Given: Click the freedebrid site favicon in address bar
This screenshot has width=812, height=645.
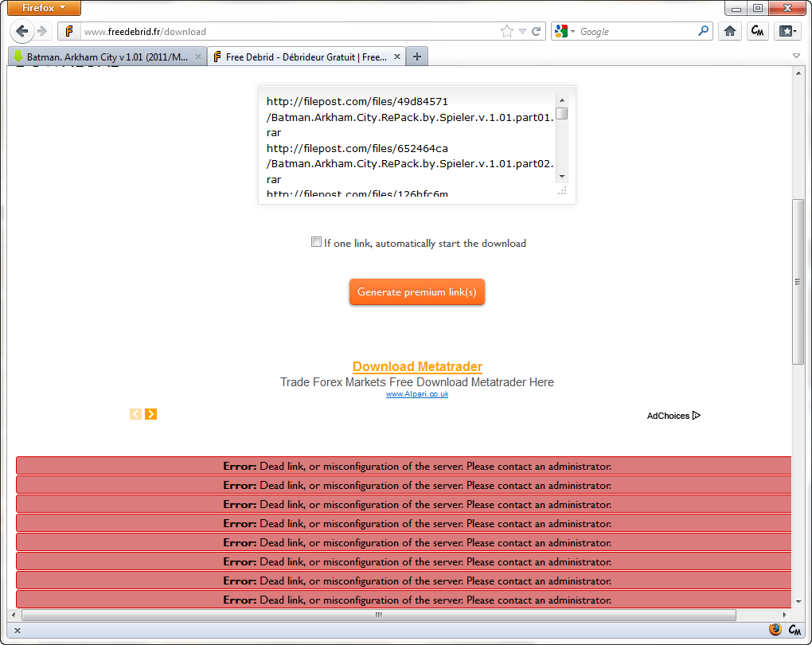Looking at the screenshot, I should coord(69,32).
